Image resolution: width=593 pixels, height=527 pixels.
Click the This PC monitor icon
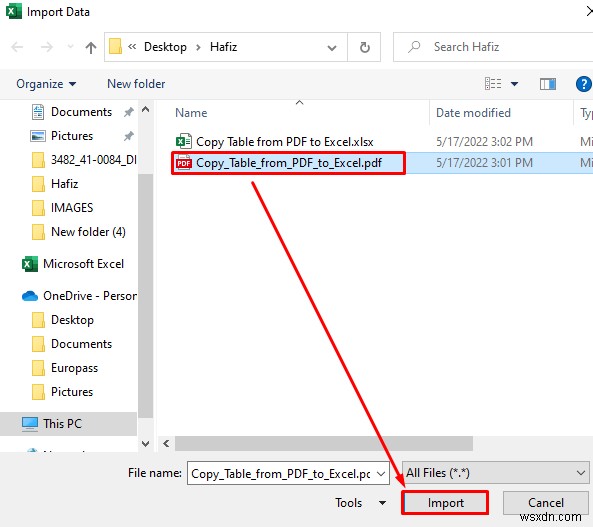tap(30, 424)
